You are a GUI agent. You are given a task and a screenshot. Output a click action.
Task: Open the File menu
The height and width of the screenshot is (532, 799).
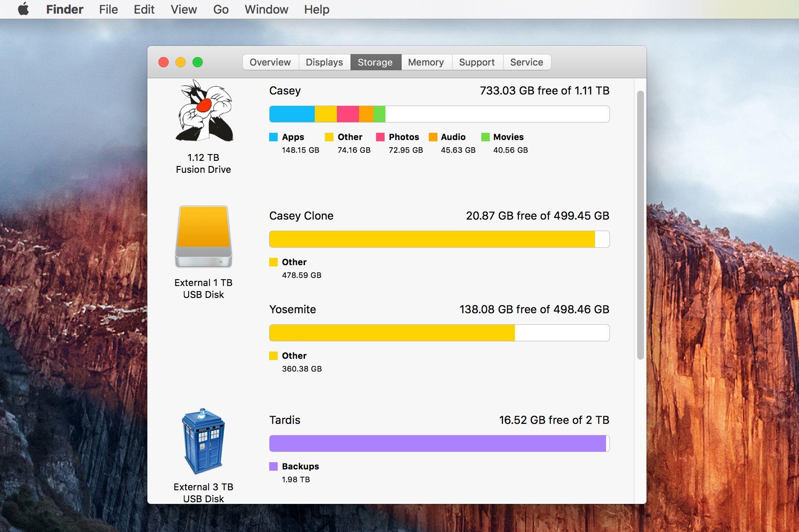(x=108, y=9)
